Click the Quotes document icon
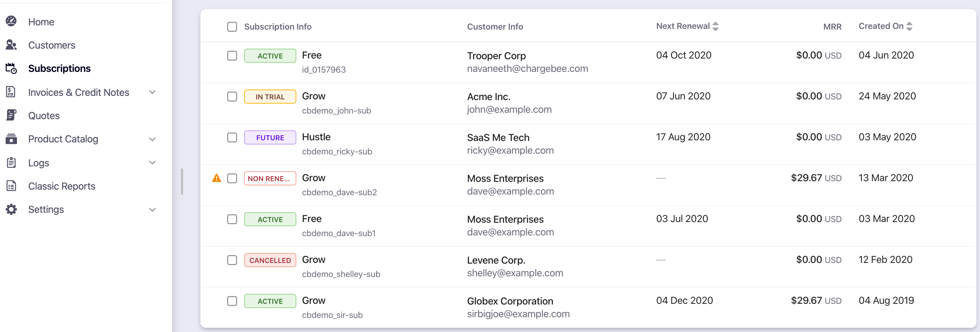Image resolution: width=980 pixels, height=332 pixels. 11,115
